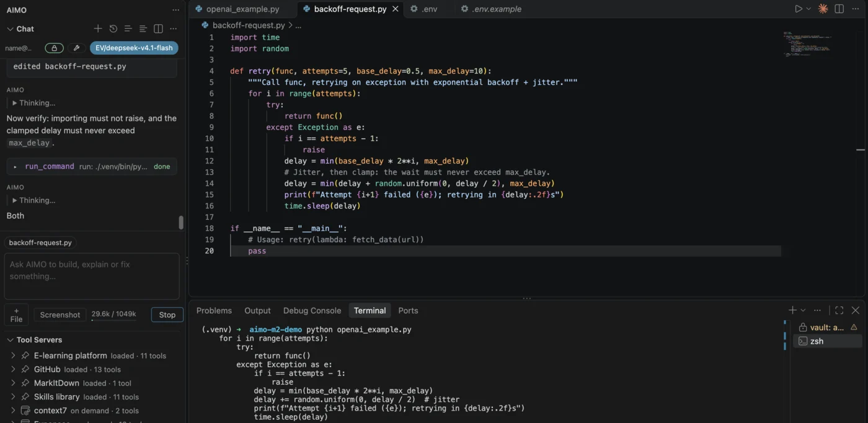Select the Terminal panel tab
Viewport: 868px width, 423px height.
[x=370, y=310]
